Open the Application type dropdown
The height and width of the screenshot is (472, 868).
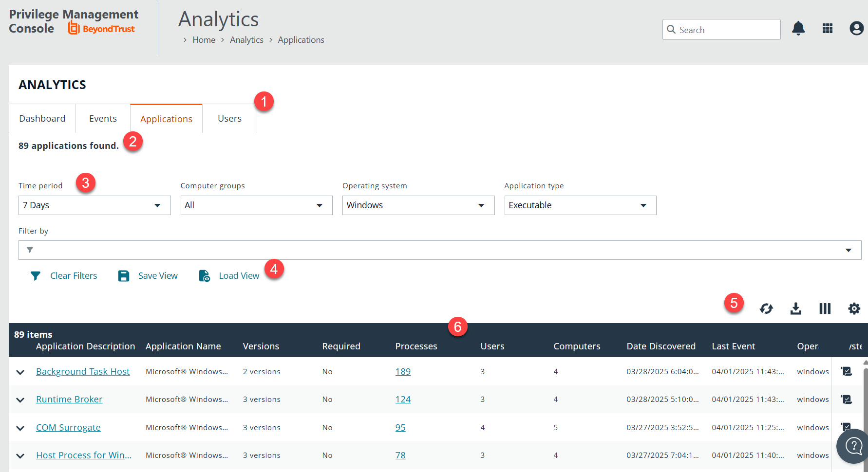coord(580,205)
